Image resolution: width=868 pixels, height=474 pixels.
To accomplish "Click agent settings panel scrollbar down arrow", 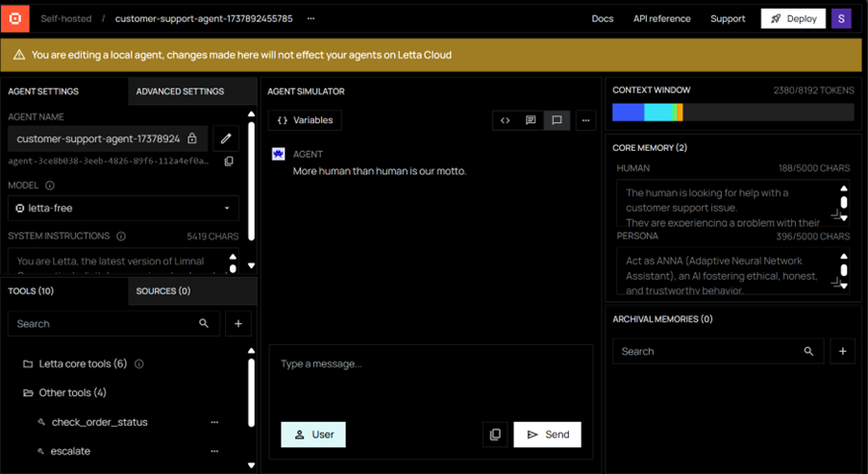I will pos(251,265).
